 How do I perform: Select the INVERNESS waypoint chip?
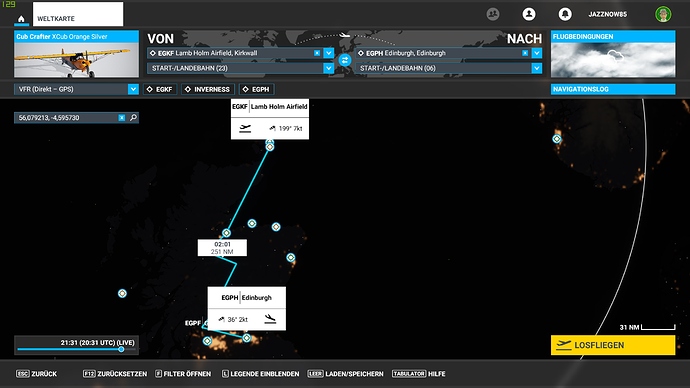pos(208,89)
